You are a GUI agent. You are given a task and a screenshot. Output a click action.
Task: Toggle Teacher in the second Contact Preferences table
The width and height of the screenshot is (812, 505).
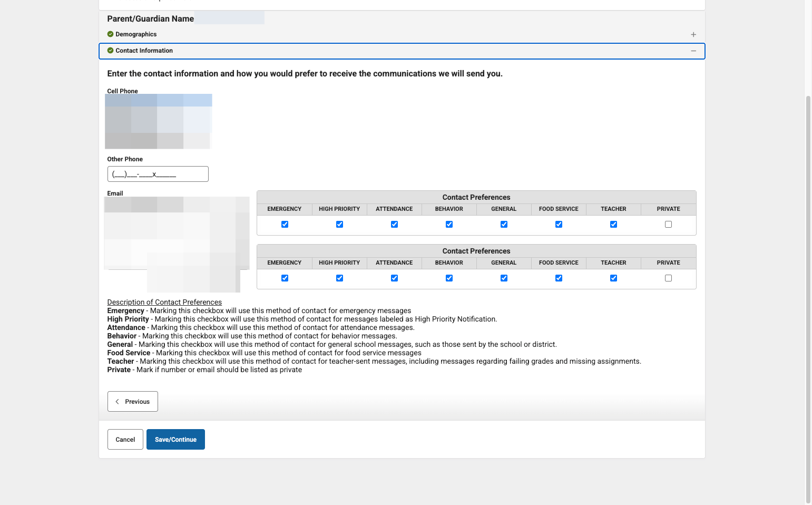(x=613, y=278)
